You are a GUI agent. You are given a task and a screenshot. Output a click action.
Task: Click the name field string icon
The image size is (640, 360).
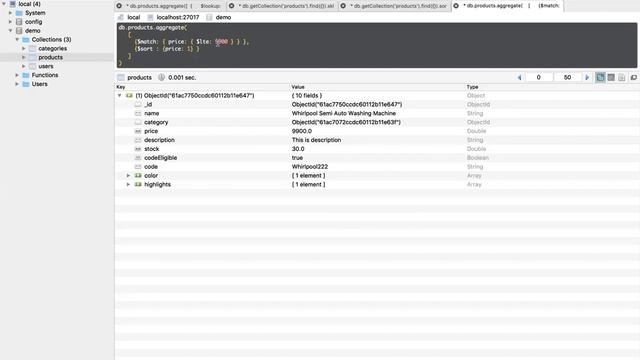pyautogui.click(x=138, y=113)
